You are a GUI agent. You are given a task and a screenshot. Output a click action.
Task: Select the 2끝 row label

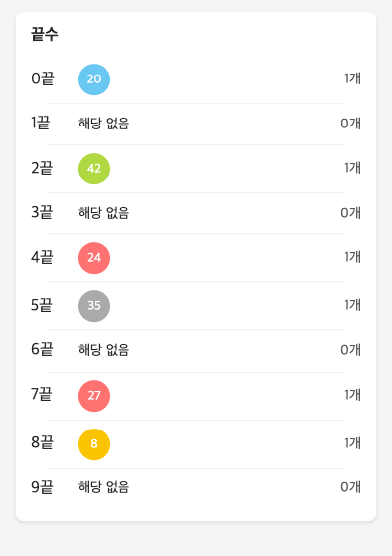42,168
